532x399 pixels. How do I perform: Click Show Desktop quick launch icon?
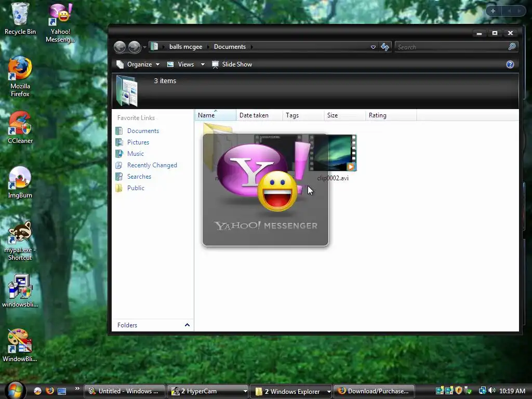[x=62, y=391]
